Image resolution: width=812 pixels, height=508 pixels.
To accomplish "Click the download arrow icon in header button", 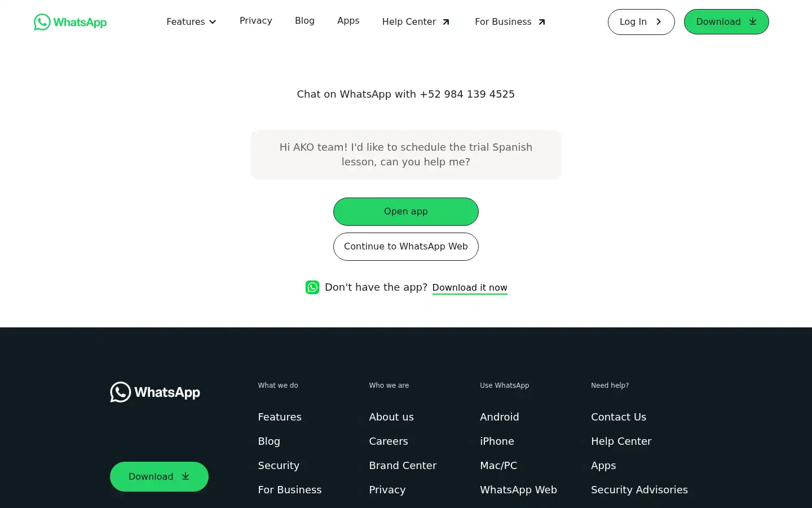I will pyautogui.click(x=753, y=21).
